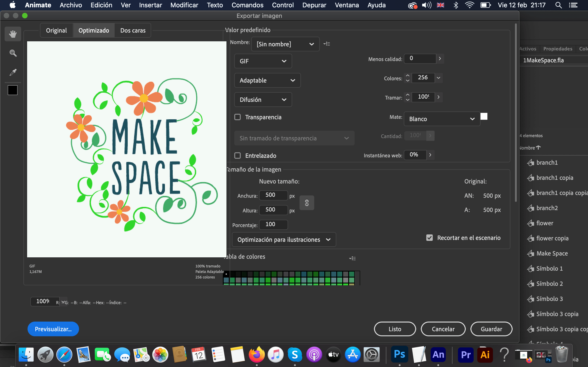
Task: Select the Zoom tool
Action: pos(13,53)
